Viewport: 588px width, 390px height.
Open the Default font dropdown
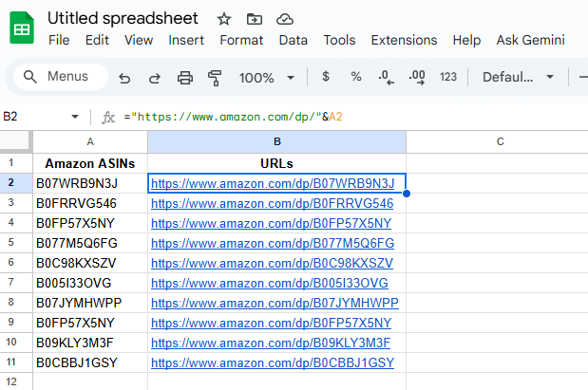(x=516, y=77)
